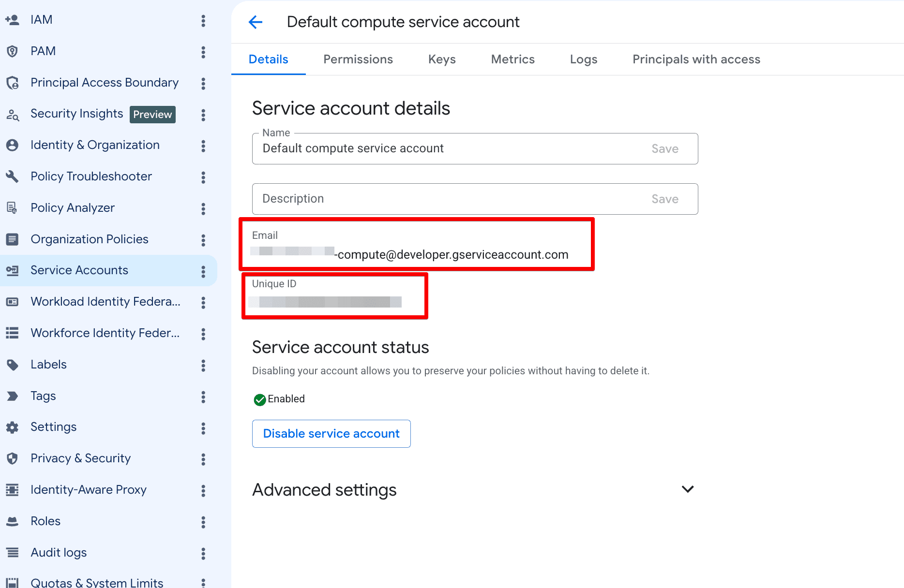Open Principal Access Boundary three-dot menu

coord(203,84)
